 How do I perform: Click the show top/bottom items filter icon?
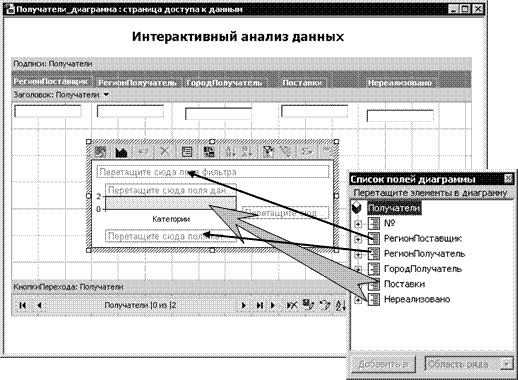click(285, 152)
